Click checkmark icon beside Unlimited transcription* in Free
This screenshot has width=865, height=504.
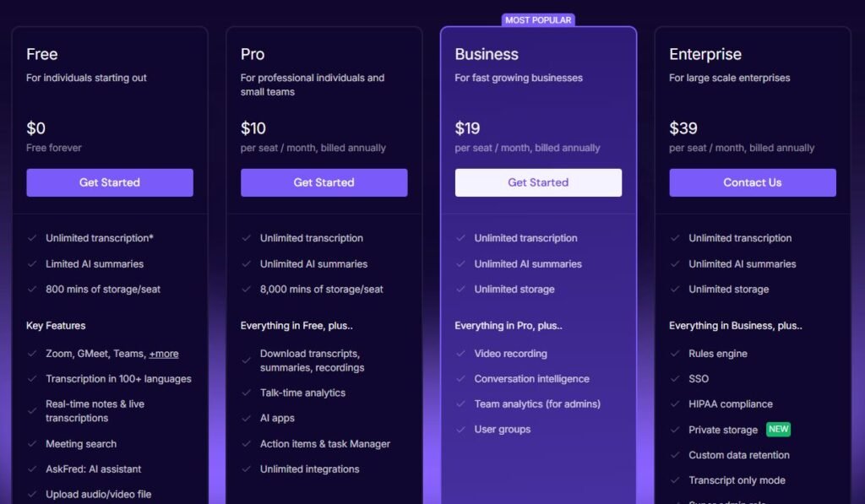point(32,238)
